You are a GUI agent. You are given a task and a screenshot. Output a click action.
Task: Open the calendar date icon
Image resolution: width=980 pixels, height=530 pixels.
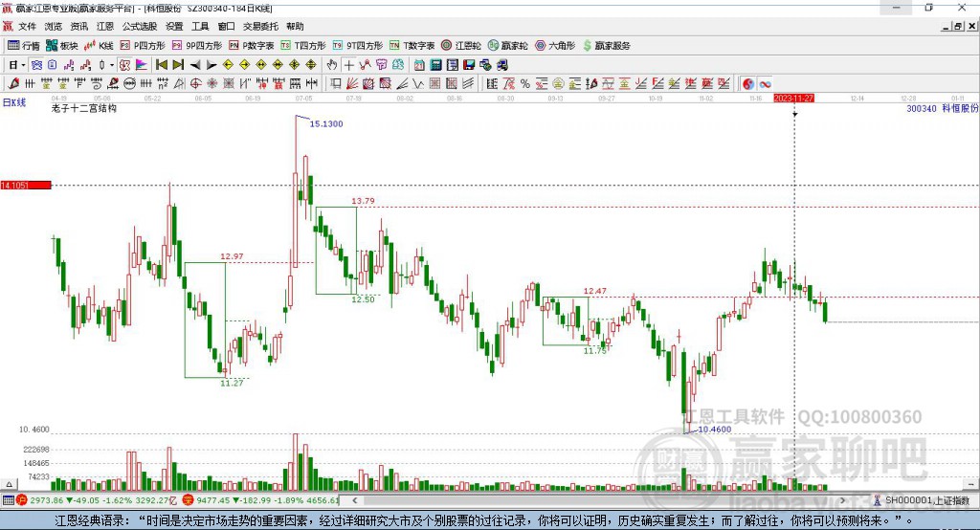click(419, 65)
